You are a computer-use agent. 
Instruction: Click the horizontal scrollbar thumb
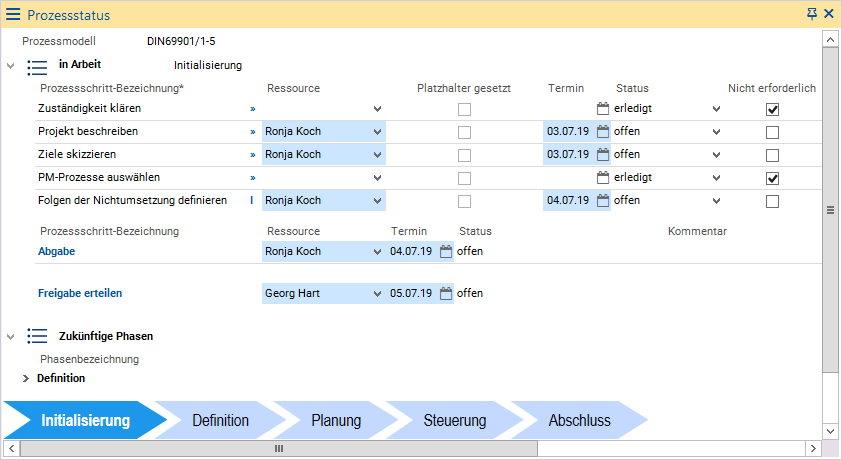pos(279,448)
